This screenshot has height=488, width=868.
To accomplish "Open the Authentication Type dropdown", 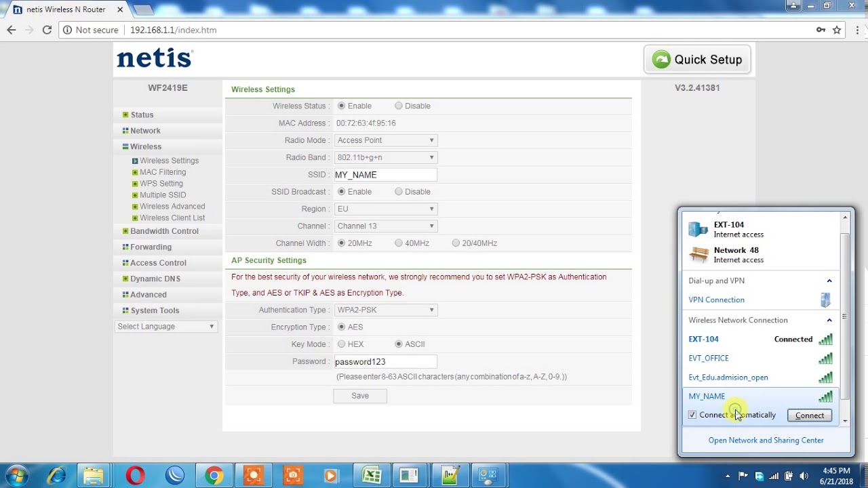I will coord(386,310).
